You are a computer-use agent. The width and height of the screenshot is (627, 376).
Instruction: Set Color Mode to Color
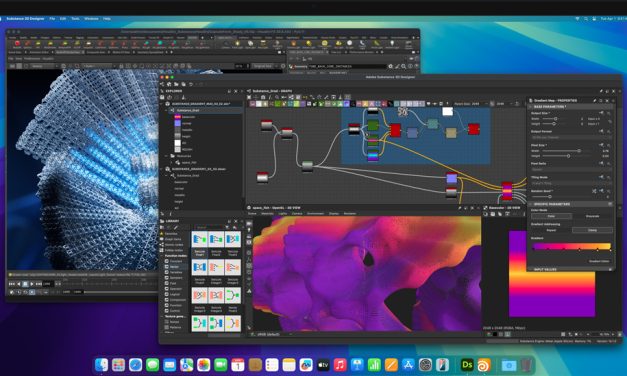coord(551,216)
